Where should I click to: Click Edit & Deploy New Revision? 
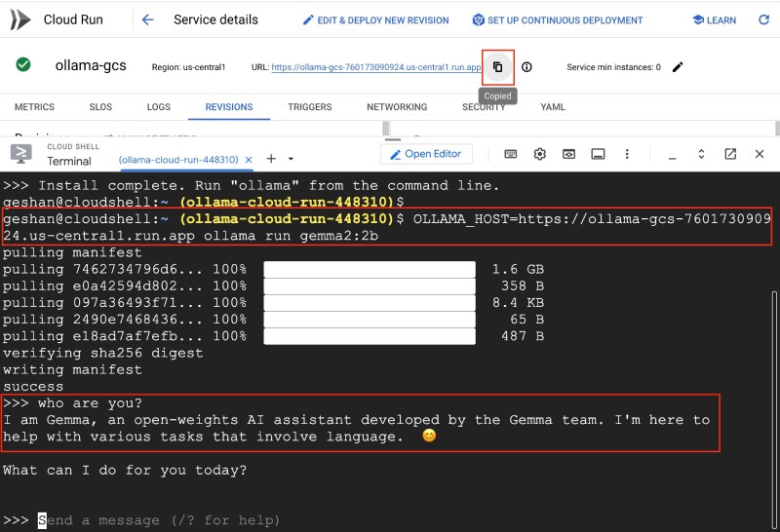pos(376,20)
